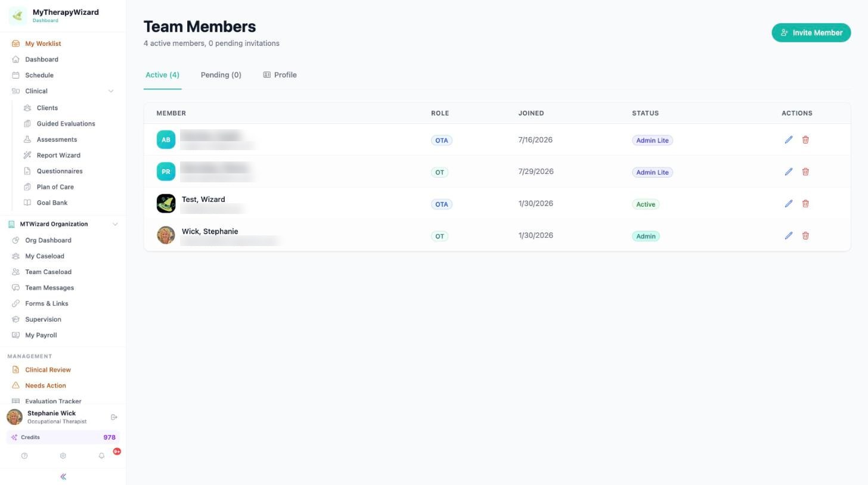Image resolution: width=868 pixels, height=485 pixels.
Task: Edit the AB member row
Action: tap(789, 139)
